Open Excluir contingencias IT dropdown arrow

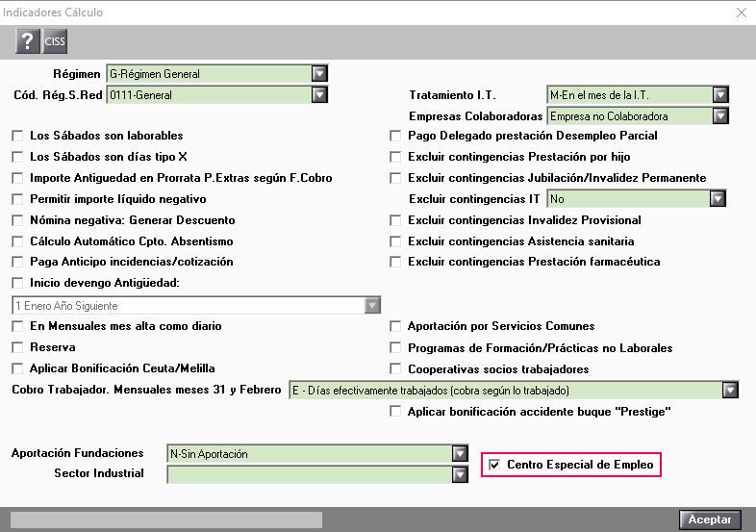coord(718,199)
